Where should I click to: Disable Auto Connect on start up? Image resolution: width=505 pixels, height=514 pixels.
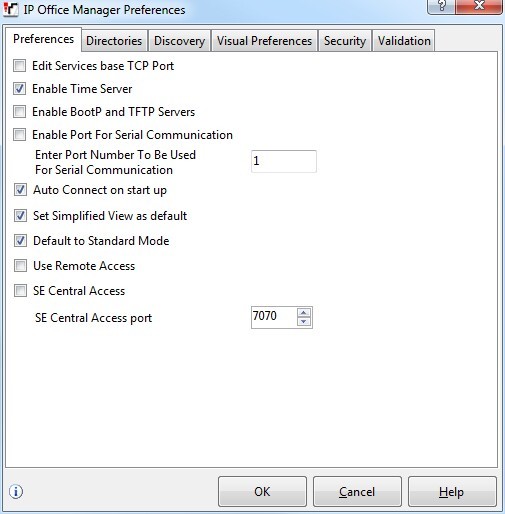20,190
